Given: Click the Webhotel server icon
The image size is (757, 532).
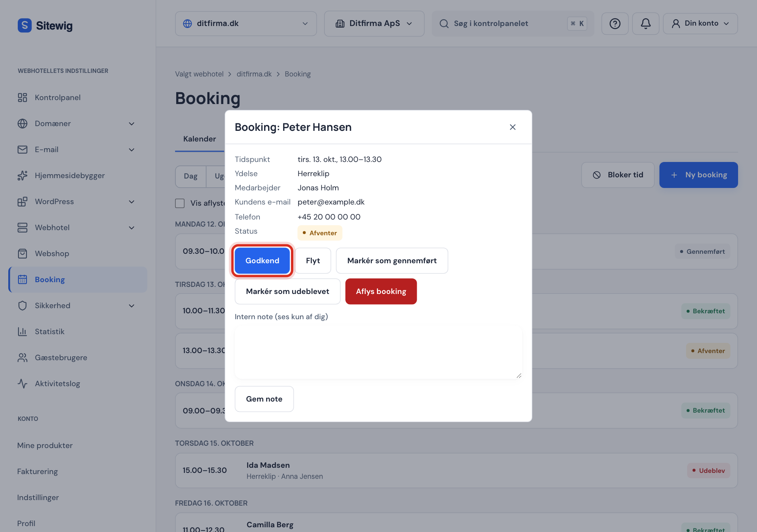Looking at the screenshot, I should coord(22,227).
